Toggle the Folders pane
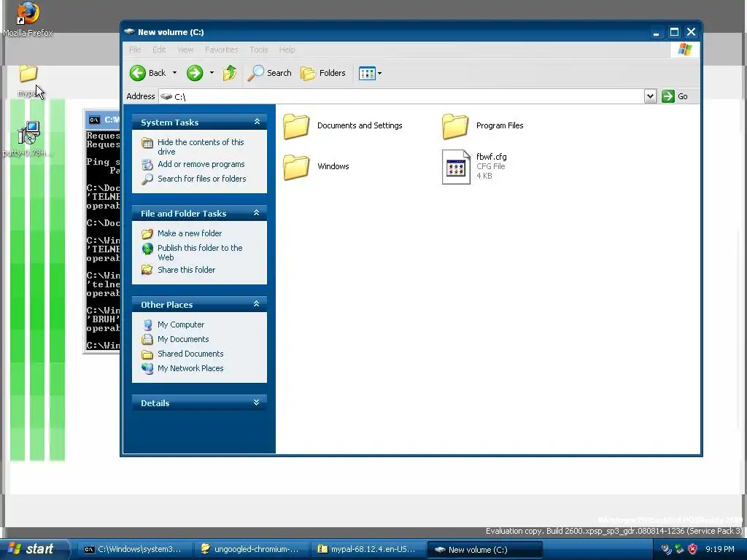Image resolution: width=747 pixels, height=560 pixels. click(x=323, y=73)
